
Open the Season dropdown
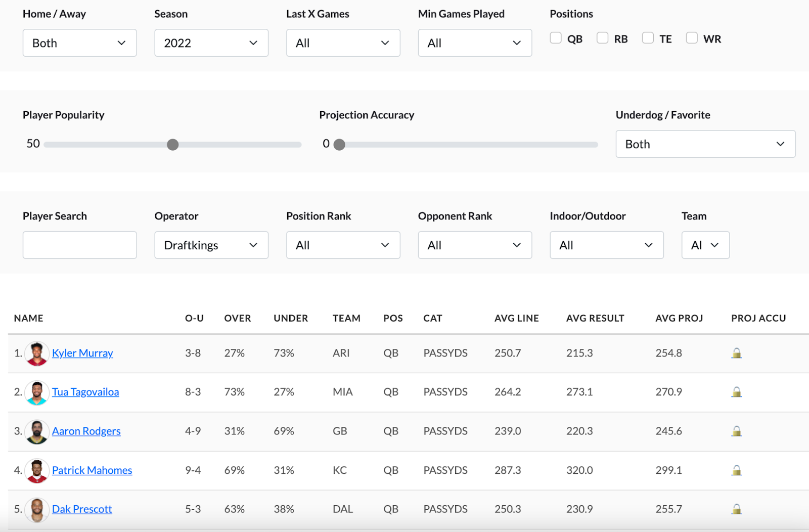tap(211, 43)
